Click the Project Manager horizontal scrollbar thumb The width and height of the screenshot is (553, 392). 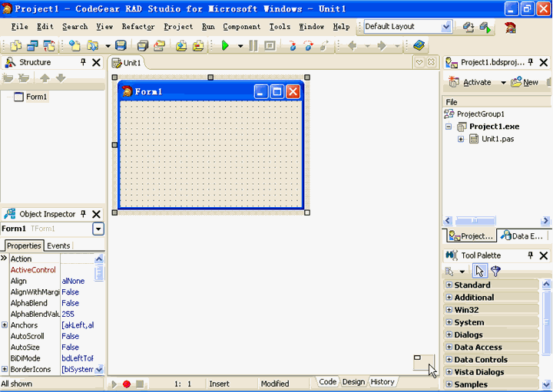(x=475, y=221)
